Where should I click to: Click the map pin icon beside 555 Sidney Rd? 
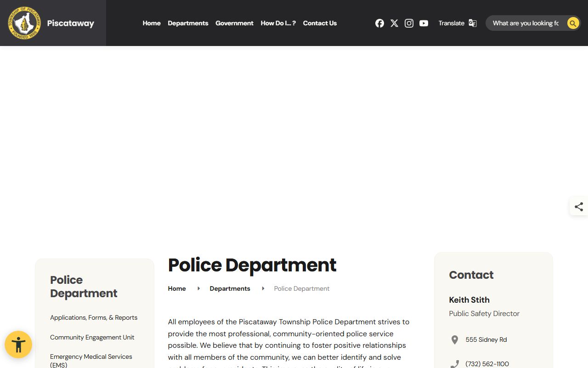pos(454,340)
